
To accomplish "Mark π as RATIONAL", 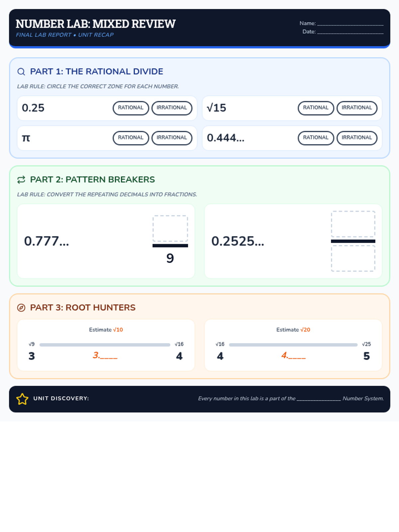I will pos(131,138).
